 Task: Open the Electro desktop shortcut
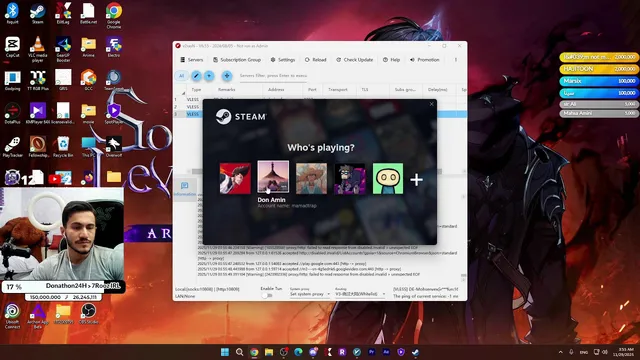coord(113,47)
